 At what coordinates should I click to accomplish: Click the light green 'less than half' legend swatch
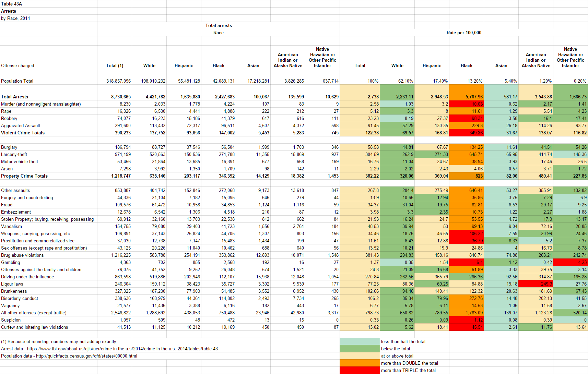point(360,341)
